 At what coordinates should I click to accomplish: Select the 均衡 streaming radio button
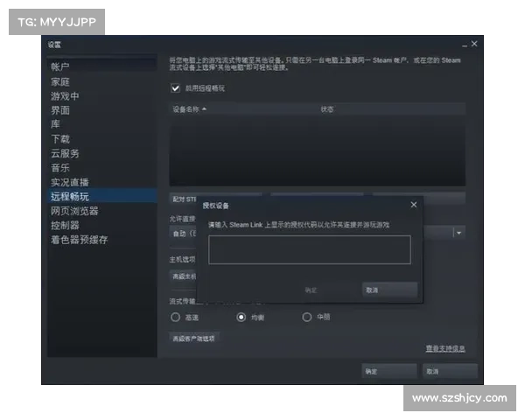241,317
